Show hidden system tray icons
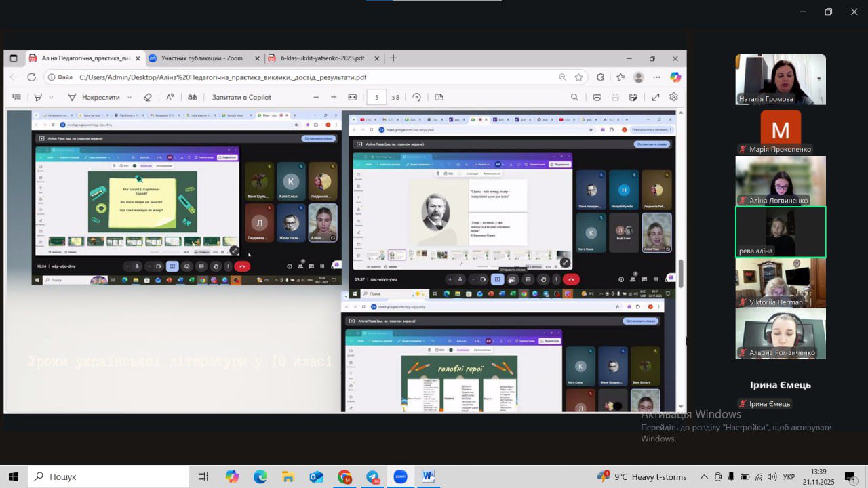Image resolution: width=868 pixels, height=488 pixels. pyautogui.click(x=704, y=476)
